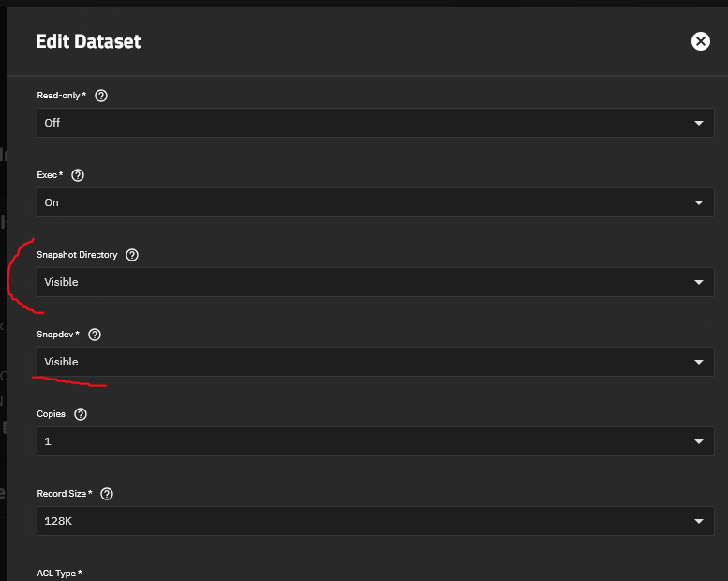Screen dimensions: 728x581
Task: Click the Snapdev dropdown arrow
Action: click(699, 362)
